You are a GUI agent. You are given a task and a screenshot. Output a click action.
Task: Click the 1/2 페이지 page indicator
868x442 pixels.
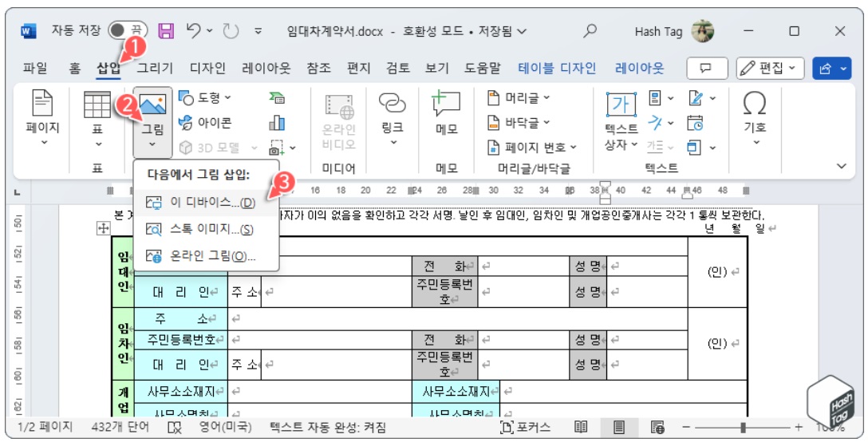(45, 427)
